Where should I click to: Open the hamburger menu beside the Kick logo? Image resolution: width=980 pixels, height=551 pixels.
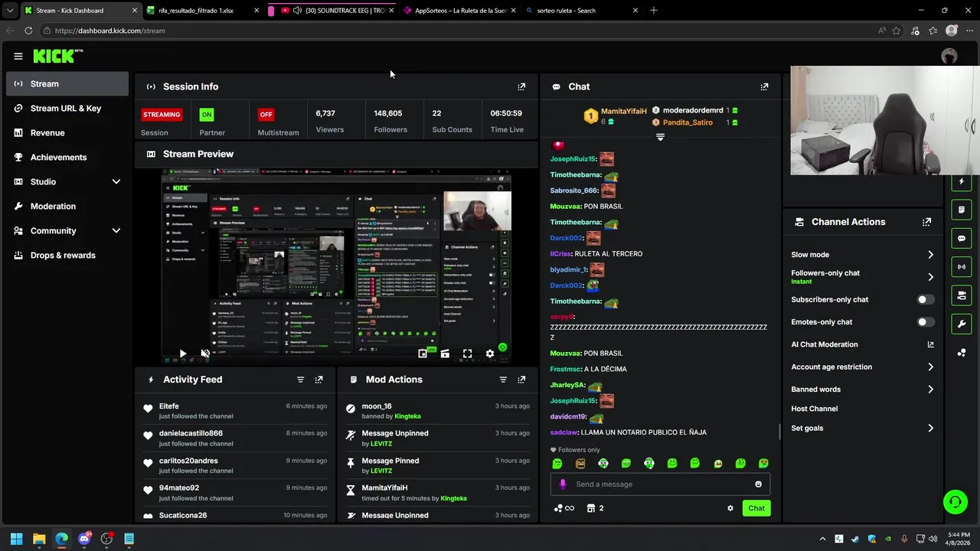pyautogui.click(x=18, y=56)
